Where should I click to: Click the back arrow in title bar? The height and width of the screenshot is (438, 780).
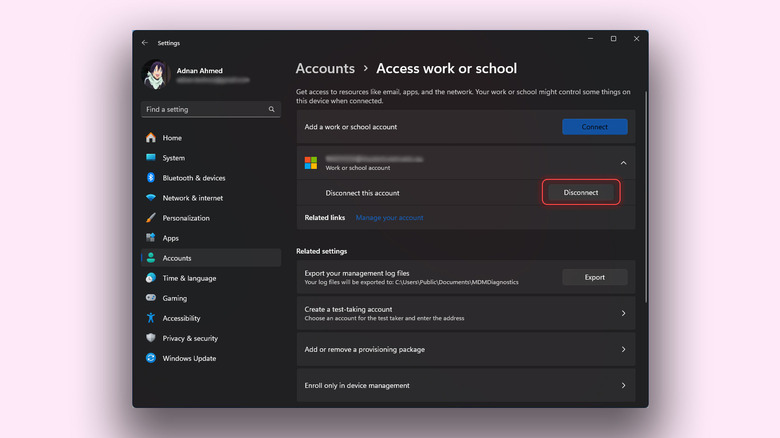click(x=145, y=43)
